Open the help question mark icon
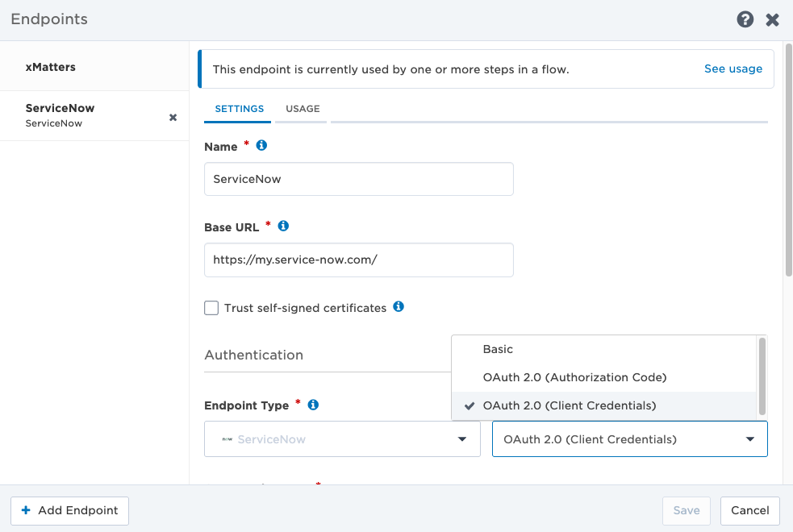Screen dimensions: 793x532 745,19
